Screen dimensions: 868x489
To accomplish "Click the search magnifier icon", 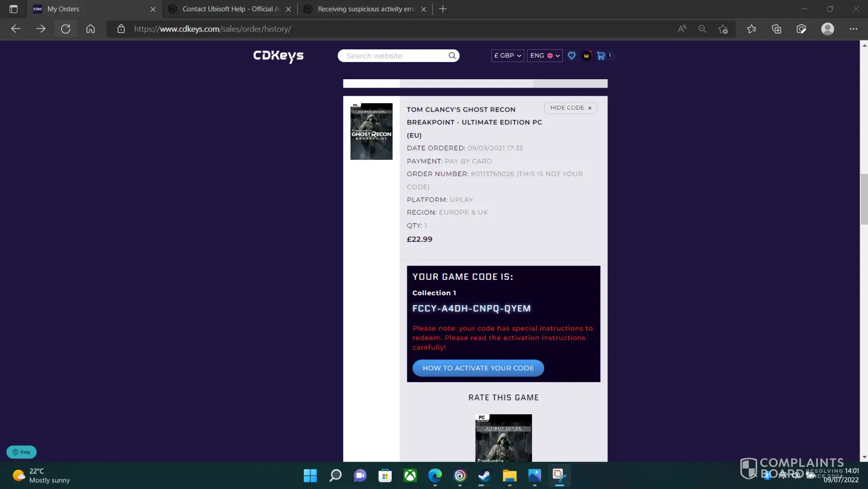I will [x=452, y=56].
